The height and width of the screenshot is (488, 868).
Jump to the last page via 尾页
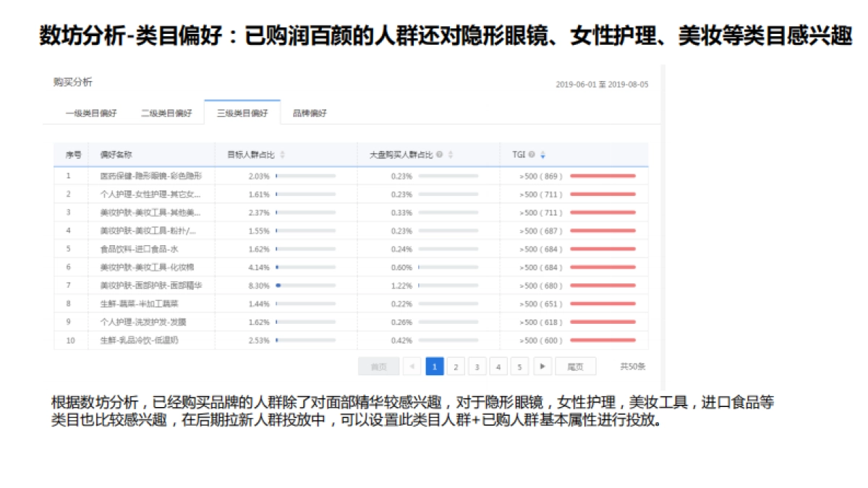pos(574,367)
